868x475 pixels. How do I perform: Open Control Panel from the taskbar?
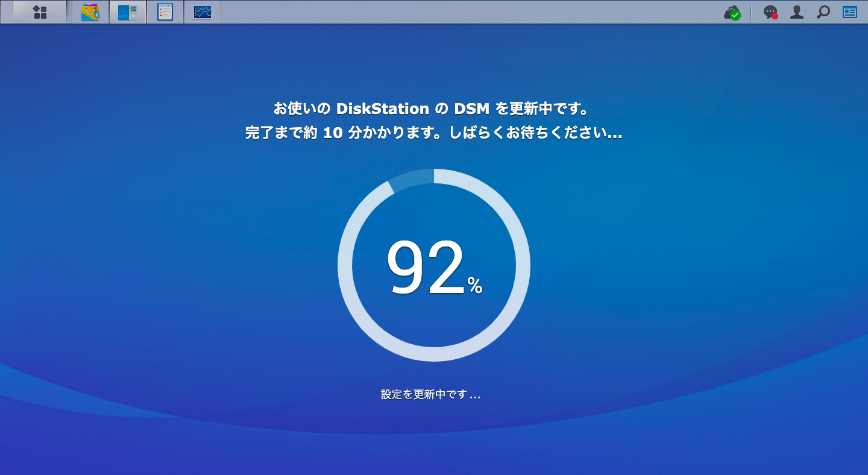128,12
